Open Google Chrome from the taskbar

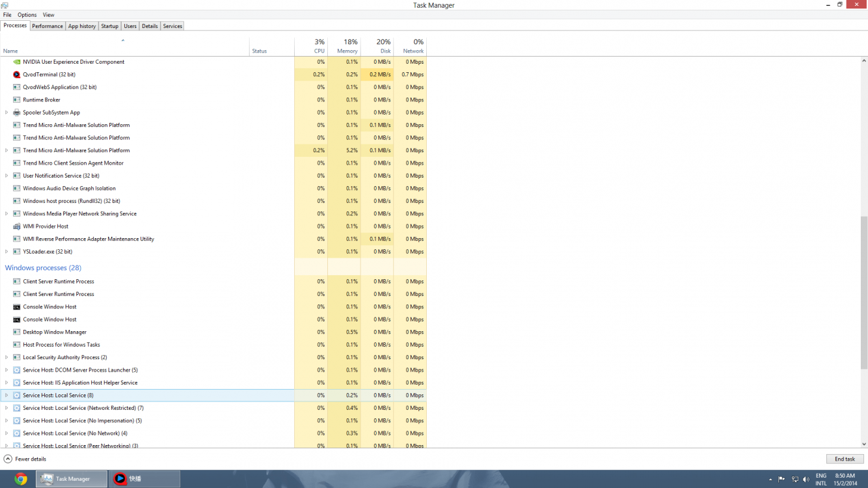[x=21, y=479]
